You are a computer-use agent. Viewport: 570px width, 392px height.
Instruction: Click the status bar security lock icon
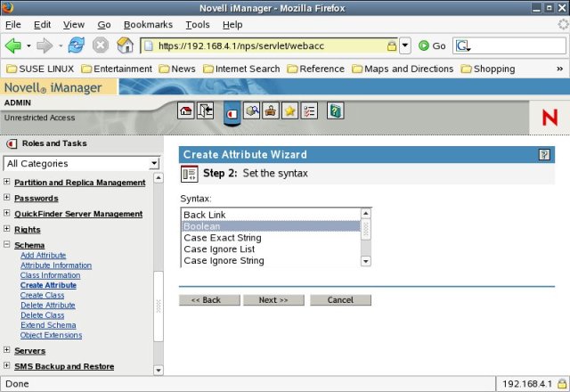pyautogui.click(x=562, y=384)
